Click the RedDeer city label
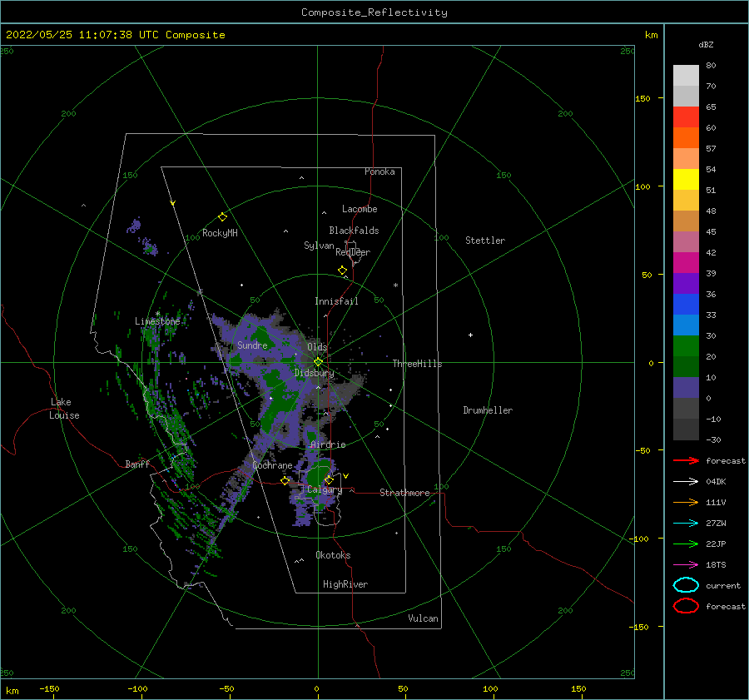Image resolution: width=749 pixels, height=700 pixels. (x=353, y=252)
